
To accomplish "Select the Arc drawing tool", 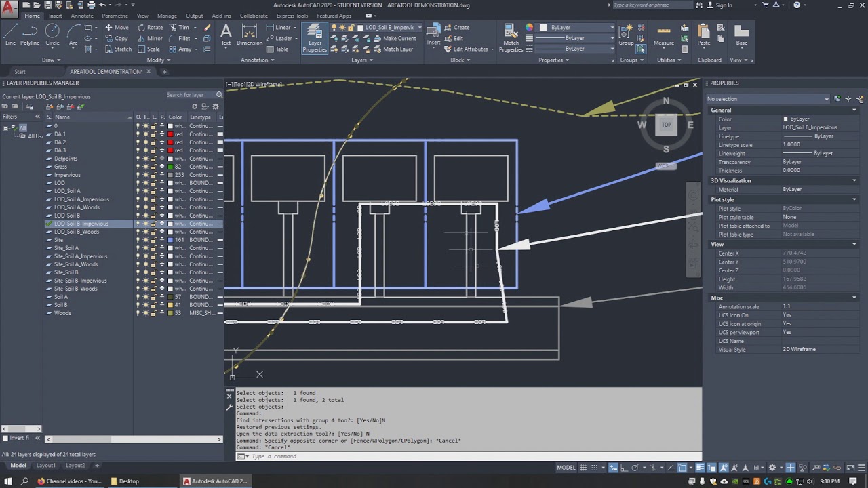I will 73,35.
